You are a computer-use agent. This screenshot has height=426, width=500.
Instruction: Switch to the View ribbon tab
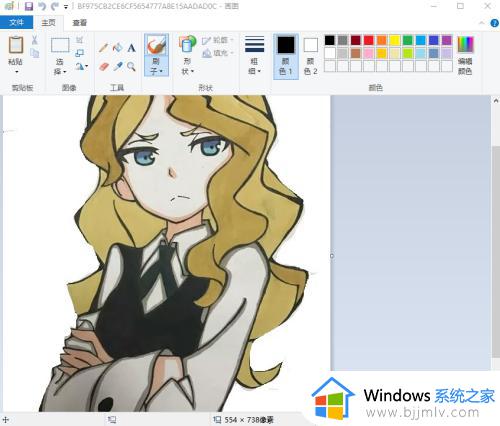tap(79, 22)
